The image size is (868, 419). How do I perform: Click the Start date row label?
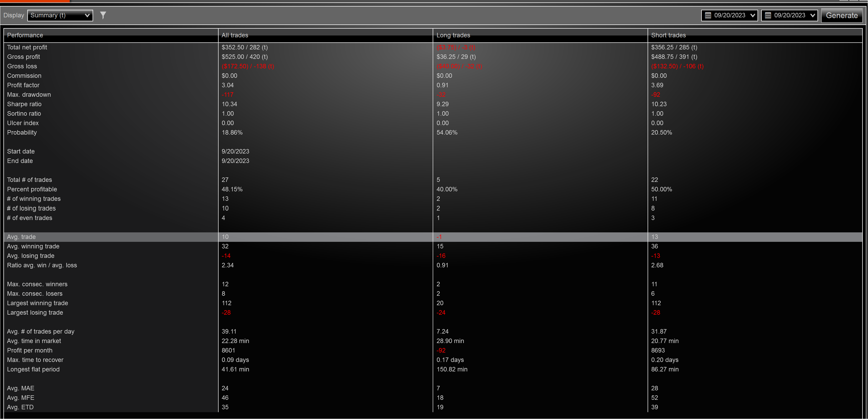click(x=21, y=152)
